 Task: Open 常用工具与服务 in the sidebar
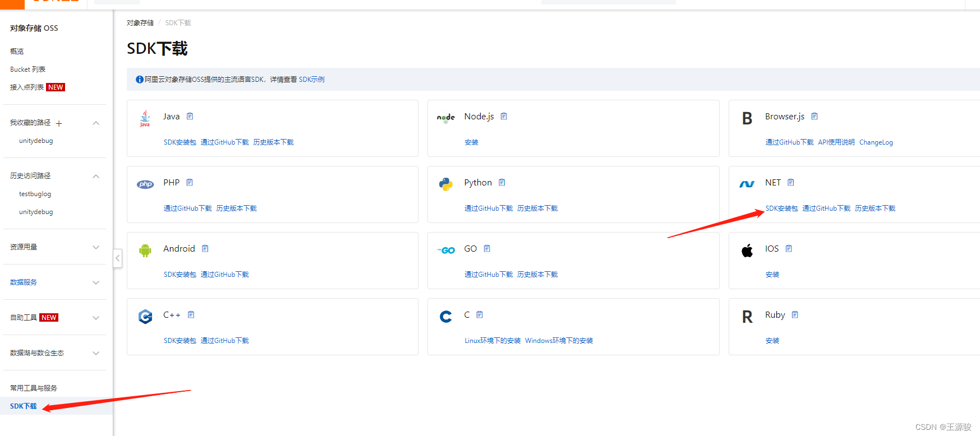coord(34,388)
